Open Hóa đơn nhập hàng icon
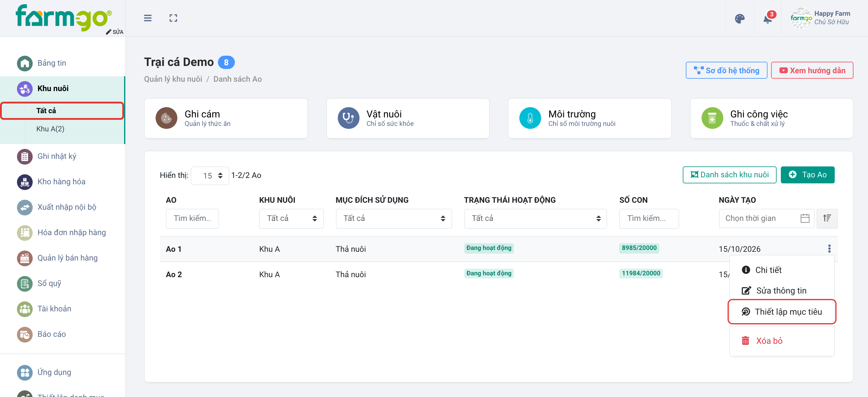 point(25,233)
